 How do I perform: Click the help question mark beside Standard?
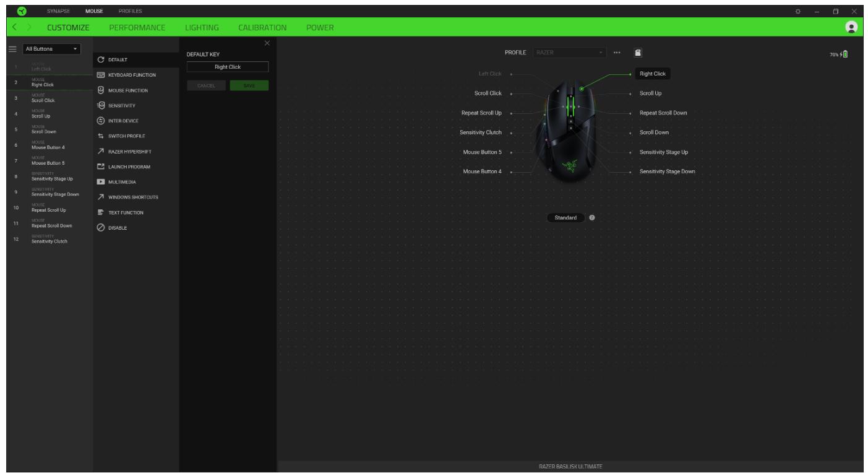pos(592,218)
